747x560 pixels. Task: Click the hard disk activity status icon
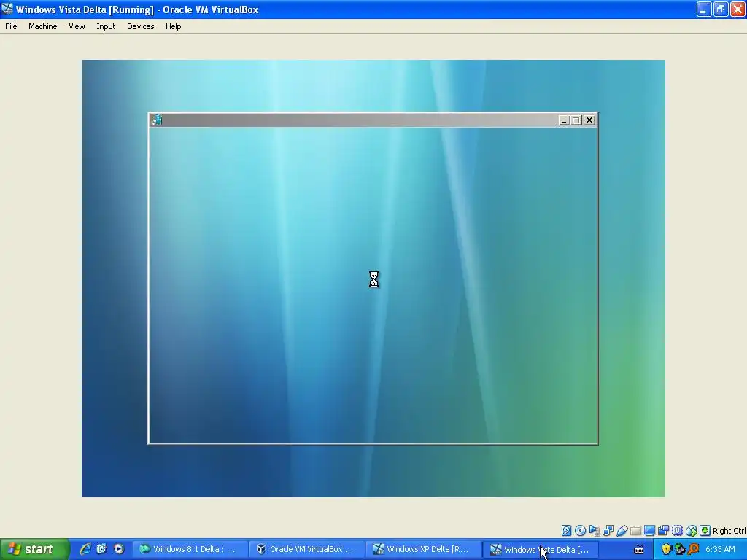click(566, 531)
